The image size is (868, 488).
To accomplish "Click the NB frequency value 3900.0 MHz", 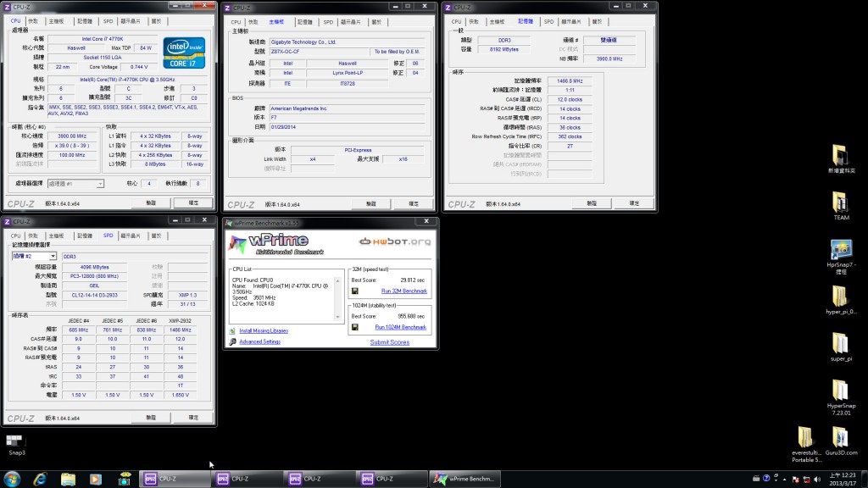I will pyautogui.click(x=609, y=58).
